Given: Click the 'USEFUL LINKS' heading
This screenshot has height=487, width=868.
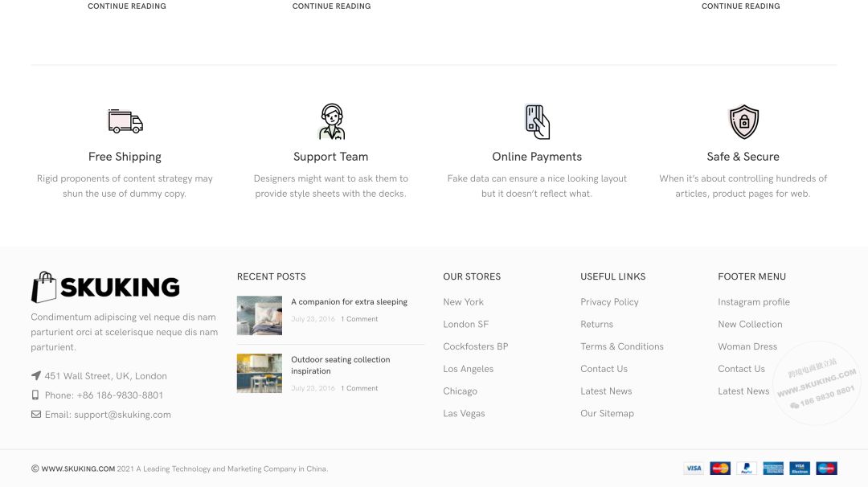Looking at the screenshot, I should coord(612,276).
